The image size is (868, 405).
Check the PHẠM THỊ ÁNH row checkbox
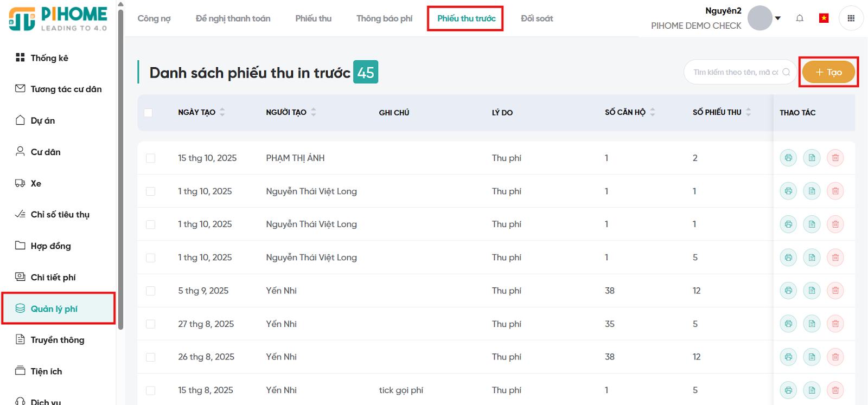(151, 158)
